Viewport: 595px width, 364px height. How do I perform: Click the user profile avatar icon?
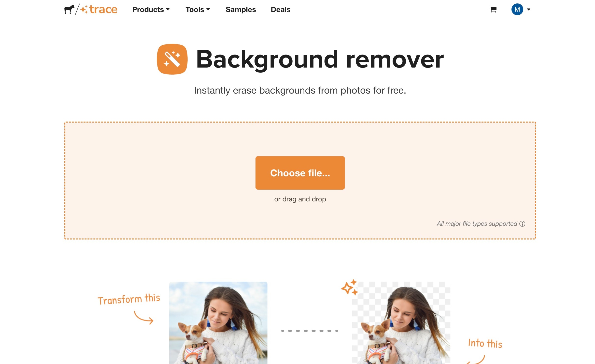coord(517,9)
